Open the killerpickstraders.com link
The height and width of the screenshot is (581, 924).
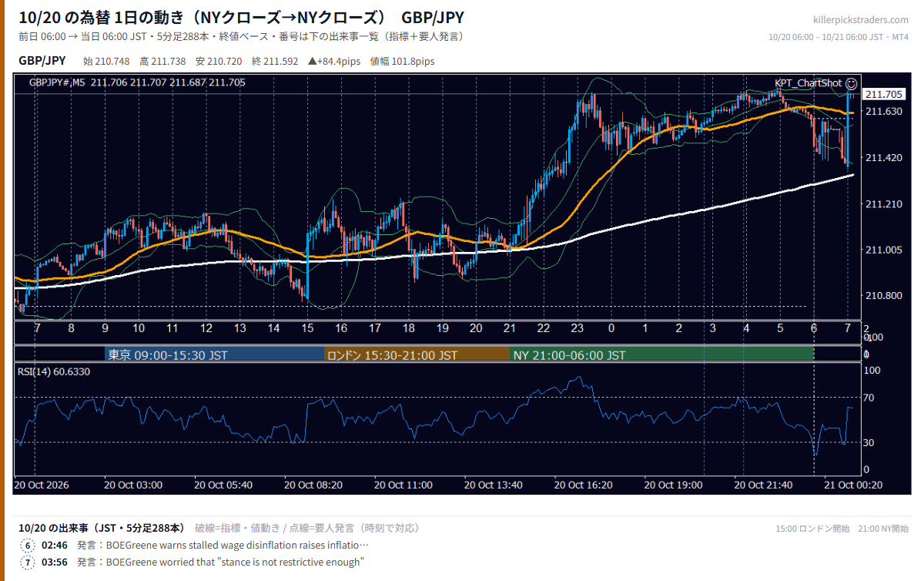coord(861,20)
